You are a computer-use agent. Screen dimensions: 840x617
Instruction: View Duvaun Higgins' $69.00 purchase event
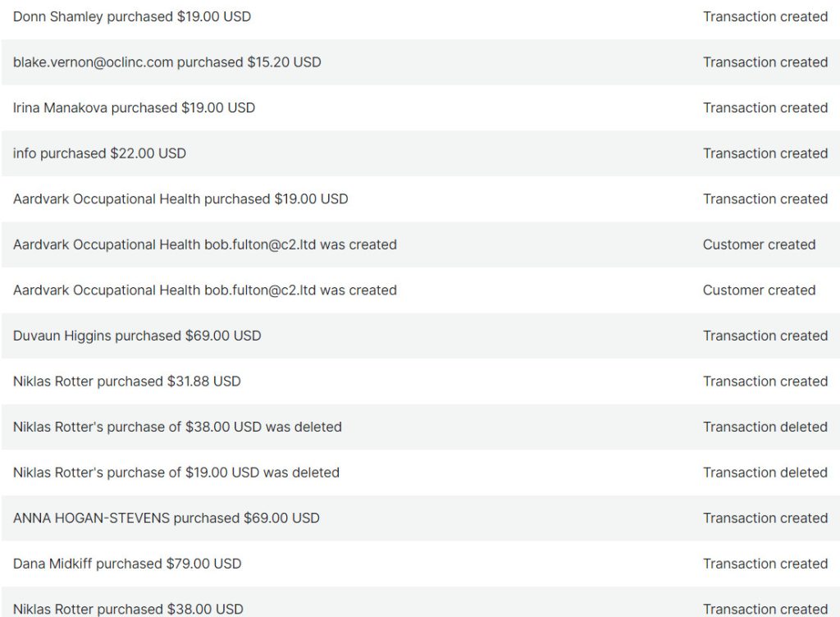(x=137, y=336)
